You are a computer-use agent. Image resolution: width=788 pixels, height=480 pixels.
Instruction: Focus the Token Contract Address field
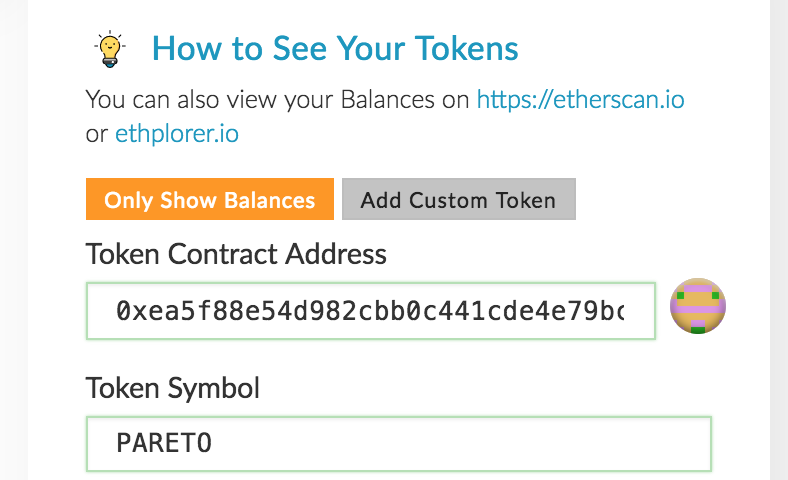click(370, 311)
